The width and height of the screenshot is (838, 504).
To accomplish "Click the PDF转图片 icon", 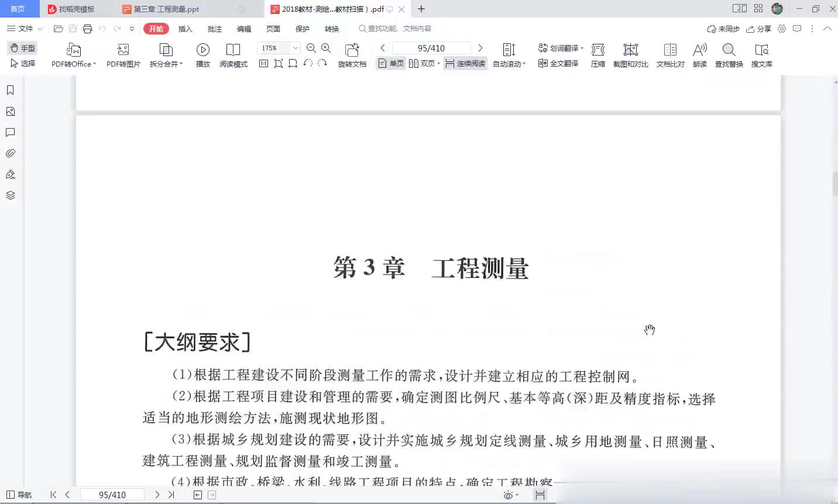I will pos(123,50).
